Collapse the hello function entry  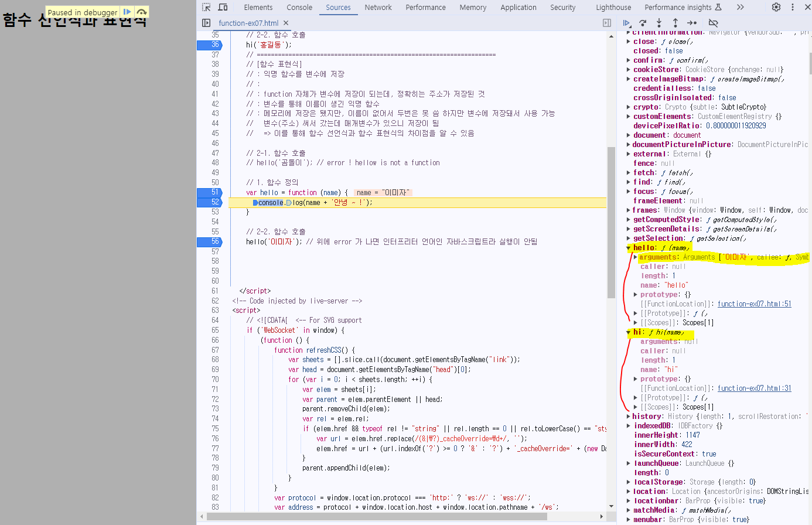[629, 248]
